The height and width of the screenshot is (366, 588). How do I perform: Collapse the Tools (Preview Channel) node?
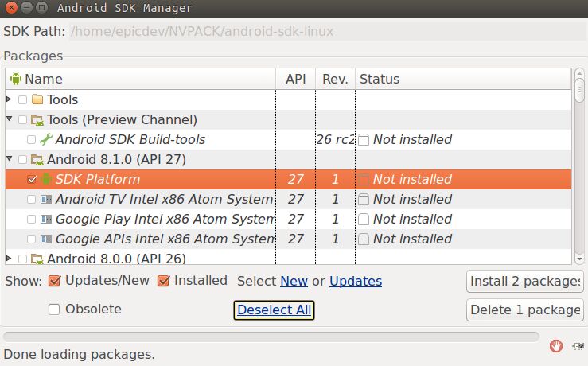(10, 119)
